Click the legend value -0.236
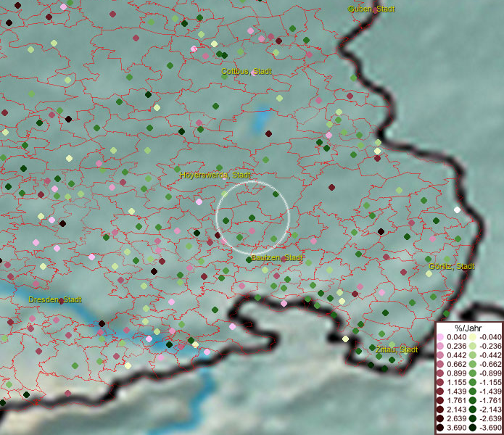Image resolution: width=504 pixels, height=435 pixels. [490, 347]
